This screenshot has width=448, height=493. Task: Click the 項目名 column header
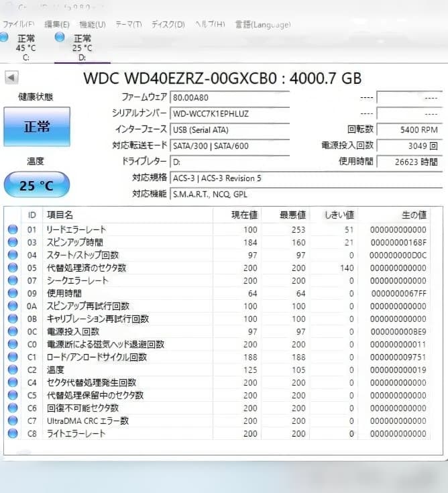(127, 215)
